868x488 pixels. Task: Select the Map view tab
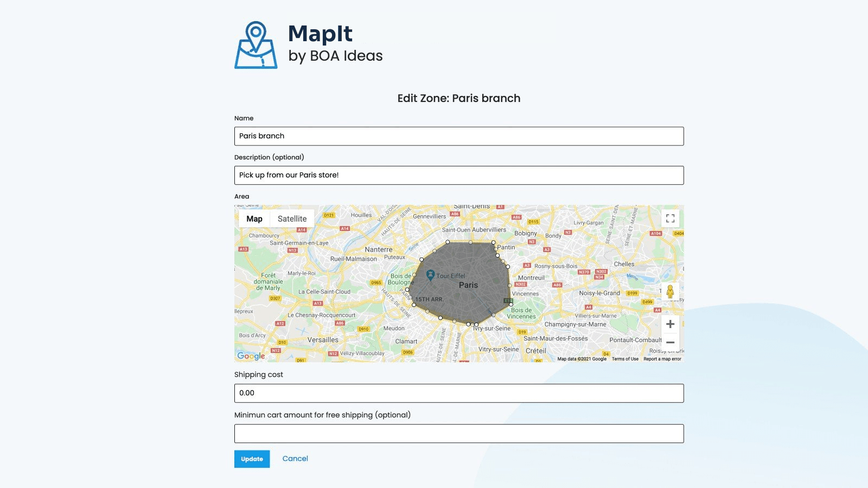[254, 219]
